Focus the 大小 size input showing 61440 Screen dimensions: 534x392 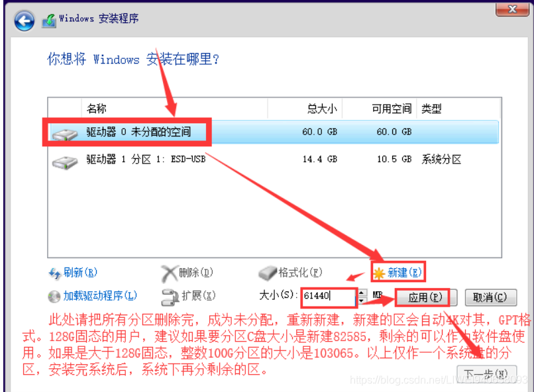pyautogui.click(x=329, y=297)
